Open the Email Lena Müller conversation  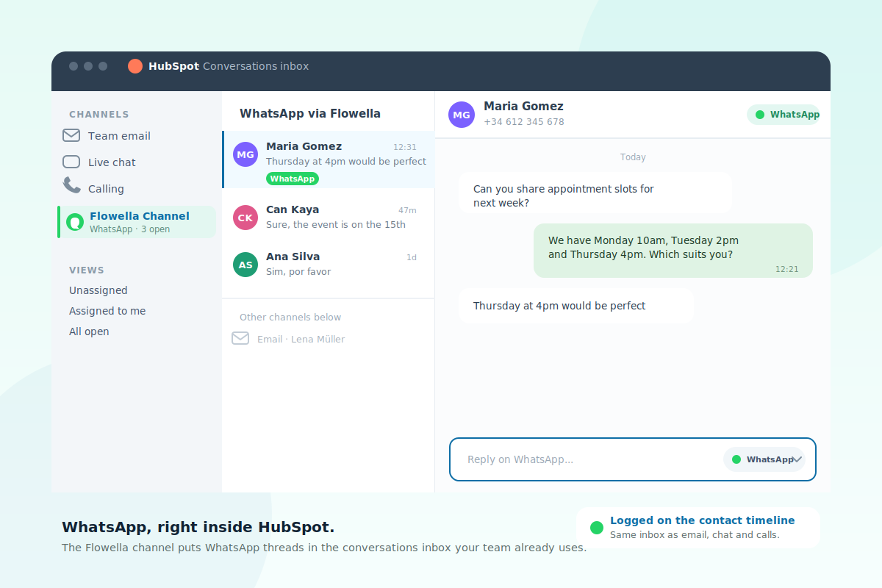(x=288, y=339)
